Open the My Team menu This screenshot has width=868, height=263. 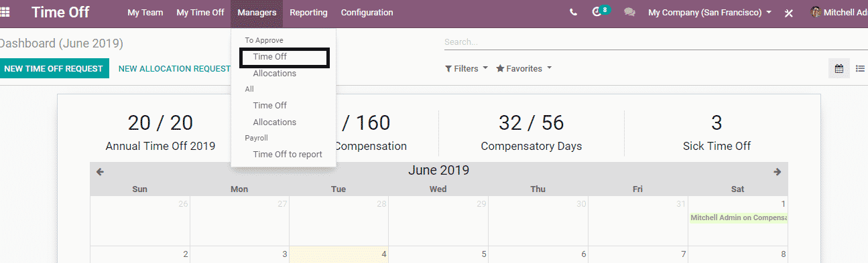coord(145,12)
